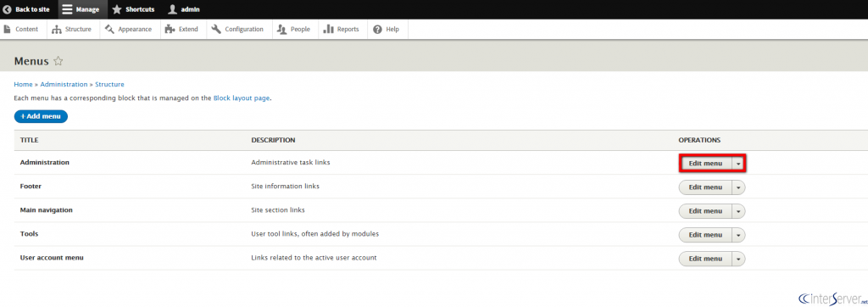
Task: Edit menu for Footer row
Action: [x=705, y=187]
